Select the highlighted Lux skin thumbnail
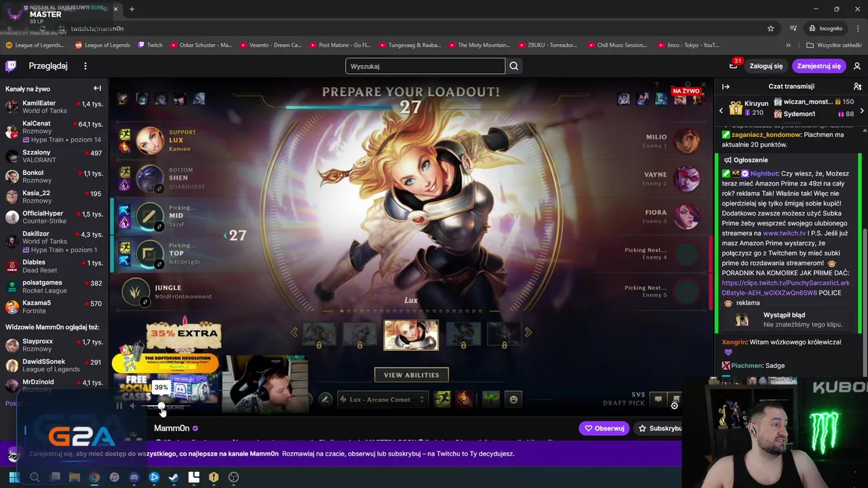This screenshot has height=488, width=868. [411, 335]
